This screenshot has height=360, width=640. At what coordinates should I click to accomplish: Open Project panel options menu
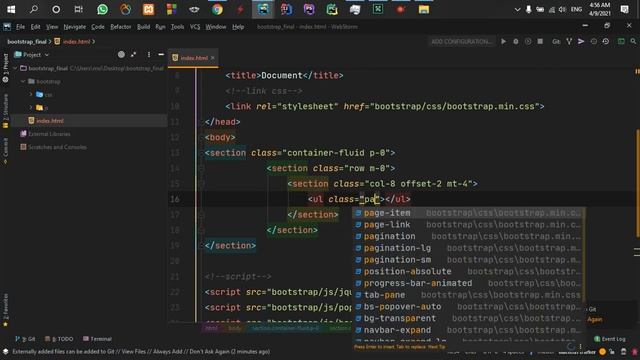[149, 54]
